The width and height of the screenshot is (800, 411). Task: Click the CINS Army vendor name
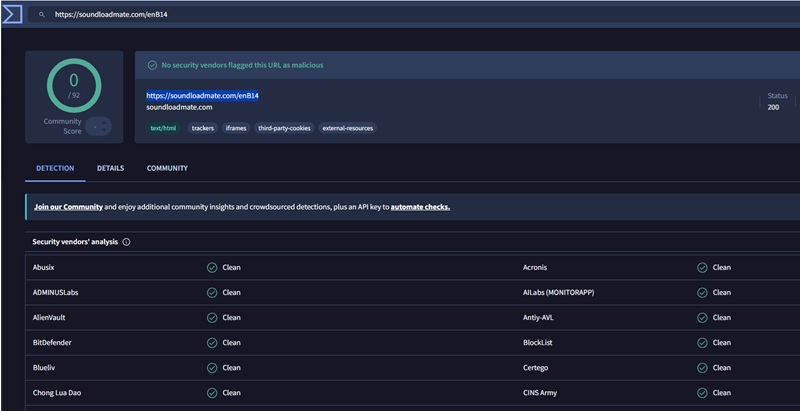pos(540,393)
